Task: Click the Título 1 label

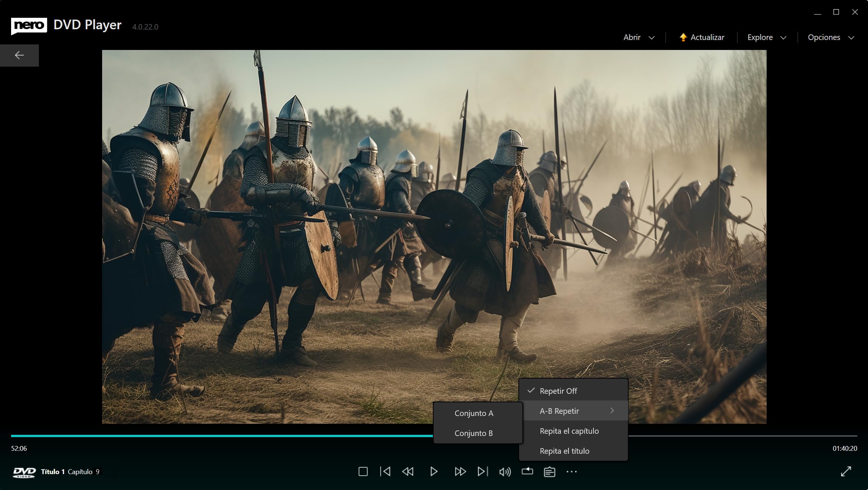Action: point(53,472)
